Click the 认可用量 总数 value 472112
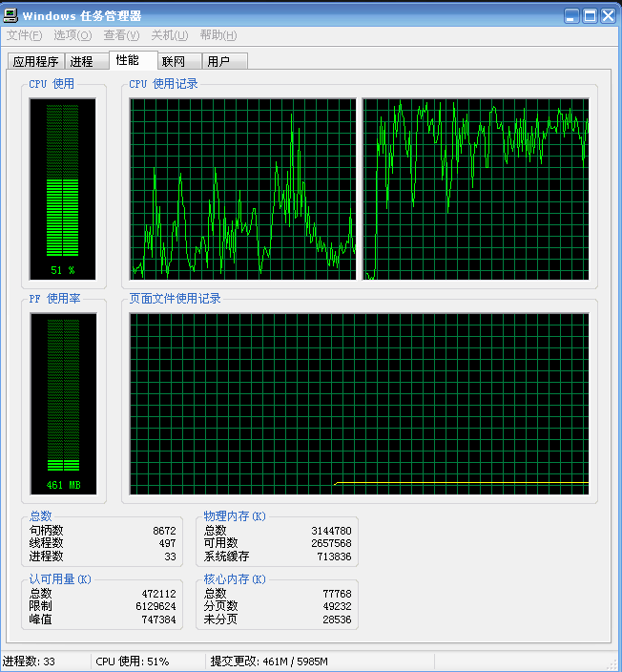Screen dimensions: 622x672 159,594
